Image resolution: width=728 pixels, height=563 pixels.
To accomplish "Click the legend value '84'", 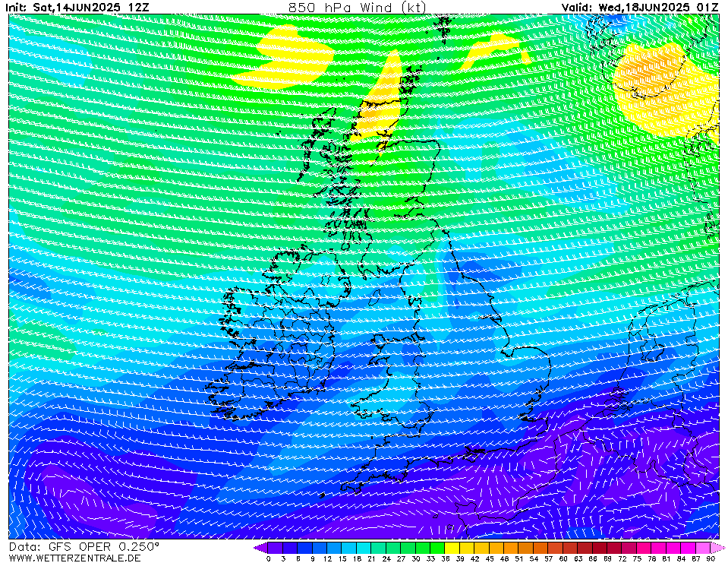I will (681, 558).
